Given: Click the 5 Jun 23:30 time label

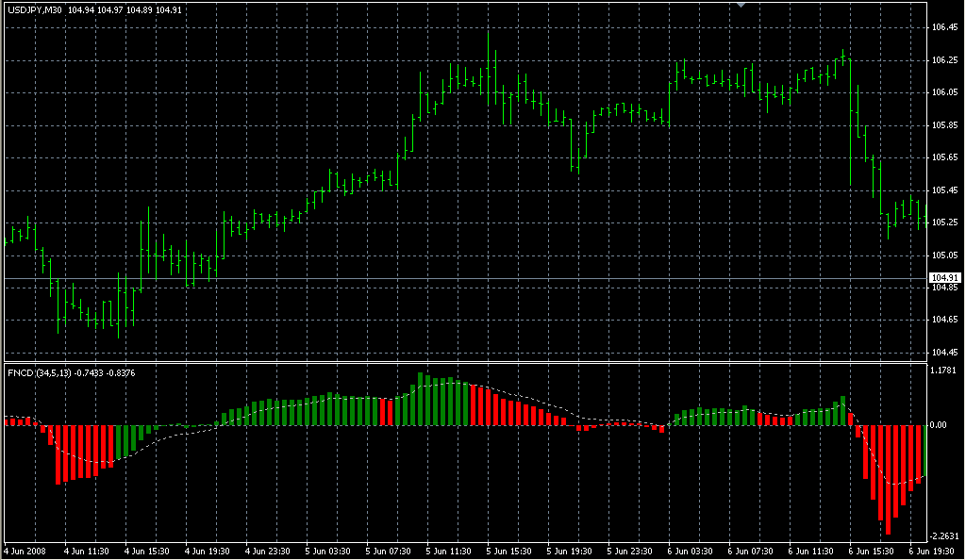Looking at the screenshot, I should tap(629, 552).
